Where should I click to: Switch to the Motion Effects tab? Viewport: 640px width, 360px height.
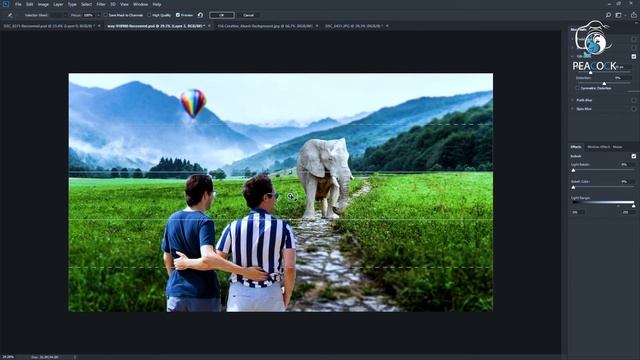pyautogui.click(x=598, y=147)
